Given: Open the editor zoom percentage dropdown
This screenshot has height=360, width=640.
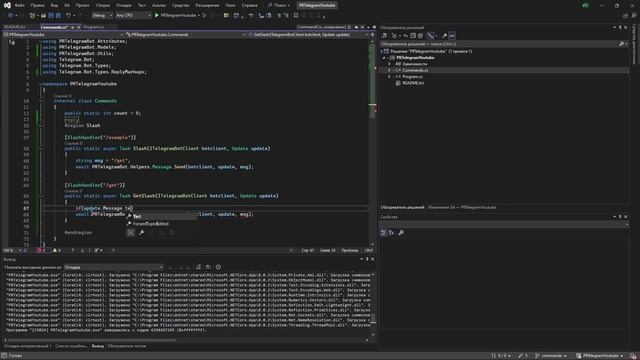Looking at the screenshot, I should click(x=12, y=250).
